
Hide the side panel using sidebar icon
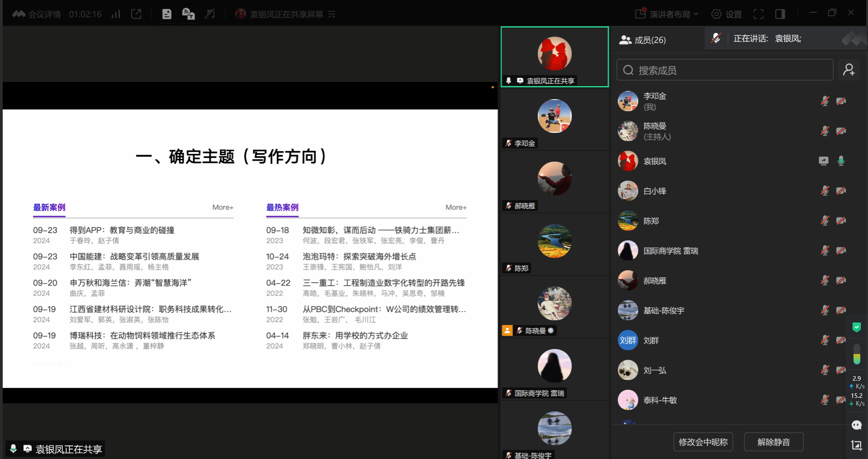coord(780,14)
